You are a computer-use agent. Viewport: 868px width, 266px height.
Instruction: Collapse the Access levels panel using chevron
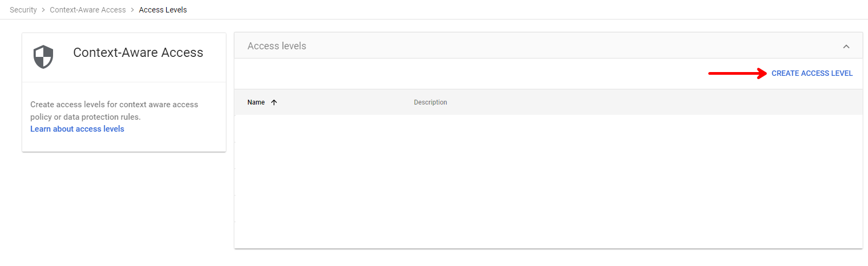(x=846, y=47)
